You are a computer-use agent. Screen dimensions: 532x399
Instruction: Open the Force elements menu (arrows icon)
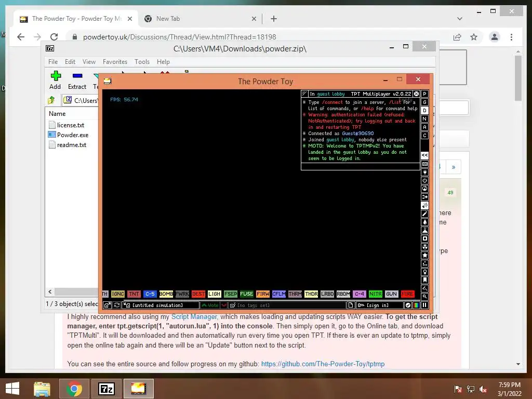click(424, 197)
